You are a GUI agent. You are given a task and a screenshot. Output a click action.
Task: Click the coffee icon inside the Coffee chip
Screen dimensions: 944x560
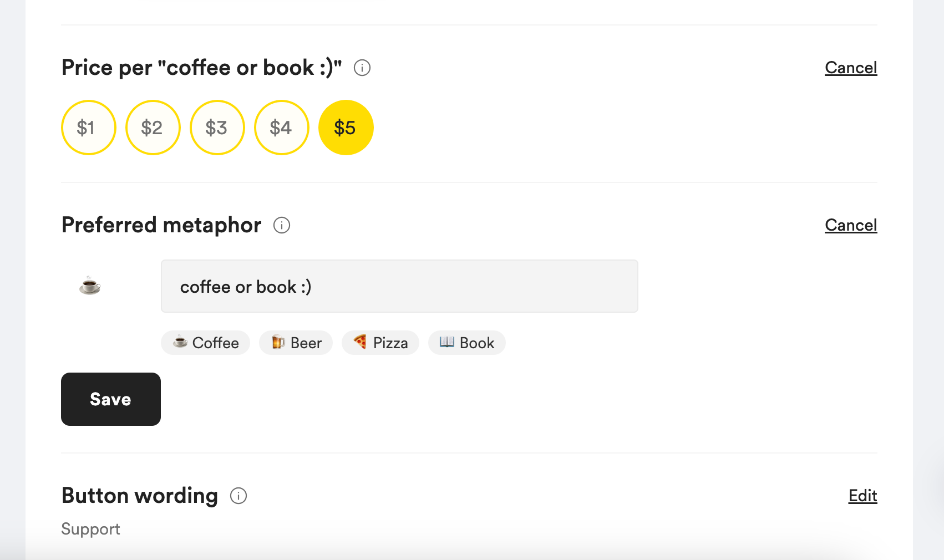click(180, 343)
